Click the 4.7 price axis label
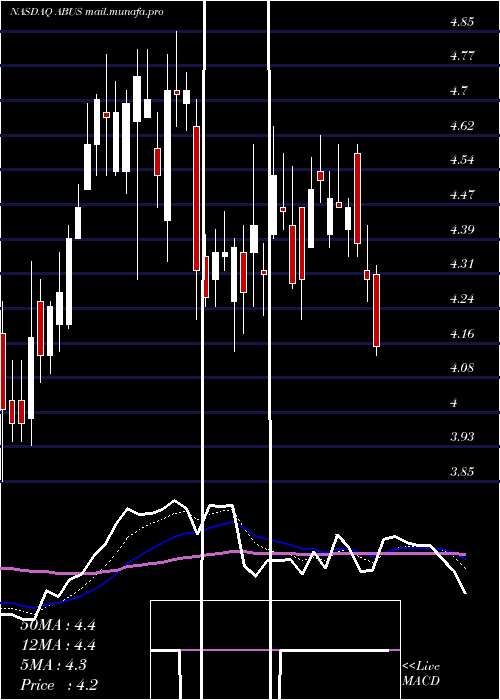Image resolution: width=500 pixels, height=700 pixels. click(x=459, y=91)
